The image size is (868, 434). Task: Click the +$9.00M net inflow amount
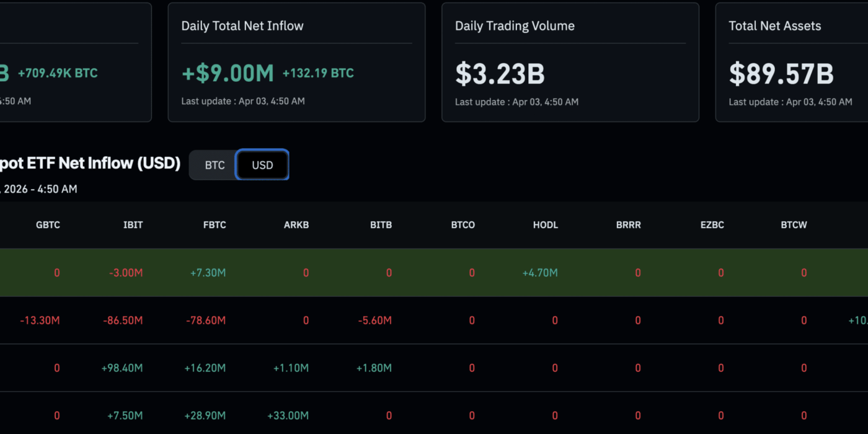tap(228, 74)
